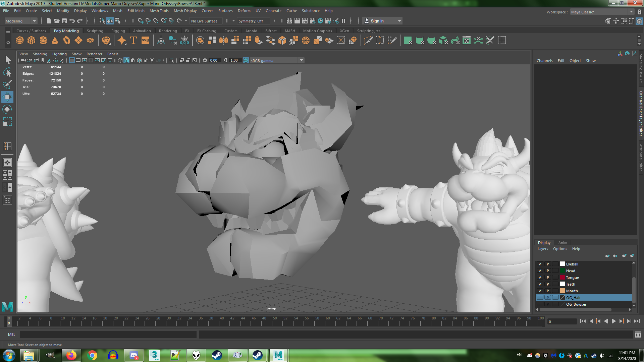This screenshot has width=644, height=362.
Task: Import an SVG with the shelf icon
Action: pos(145,41)
